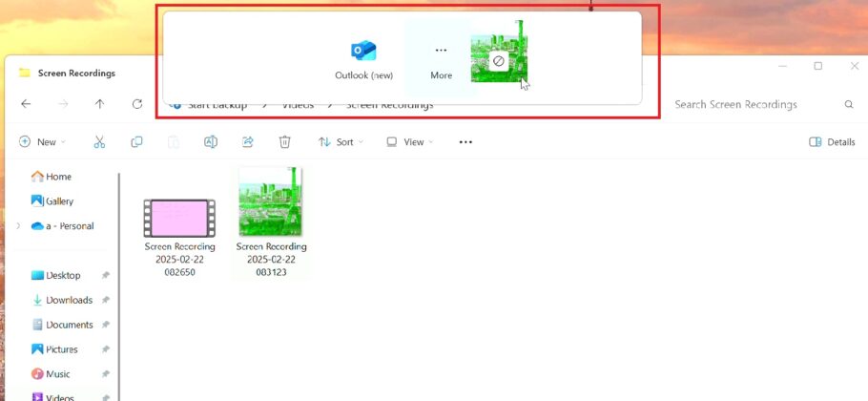Select Outlook (new) share target
The width and height of the screenshot is (868, 401).
point(363,59)
